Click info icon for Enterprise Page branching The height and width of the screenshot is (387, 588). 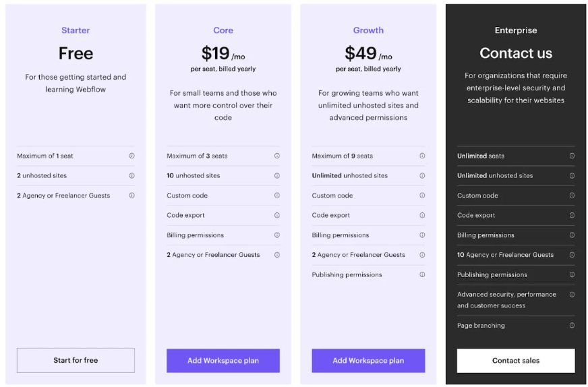point(572,326)
